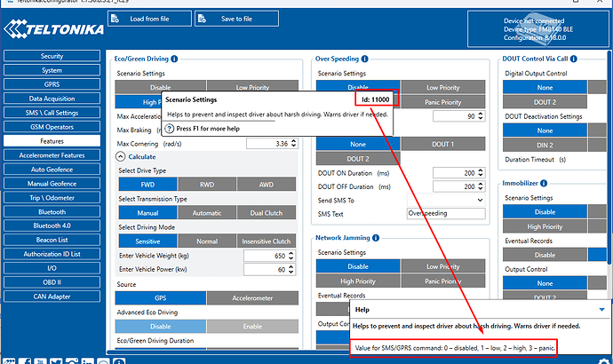Image resolution: width=613 pixels, height=364 pixels.
Task: Click the SMS Text Overspeeding field
Action: tap(446, 213)
